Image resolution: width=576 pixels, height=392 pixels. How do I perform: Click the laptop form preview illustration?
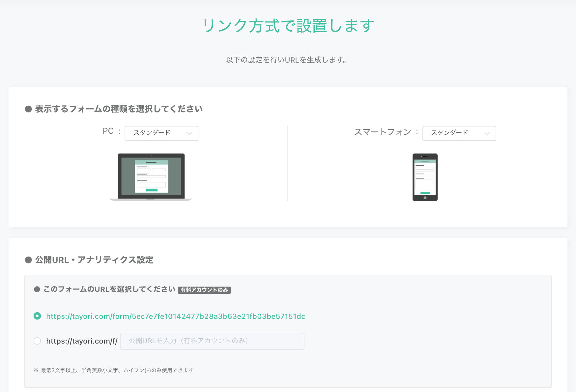point(151,177)
